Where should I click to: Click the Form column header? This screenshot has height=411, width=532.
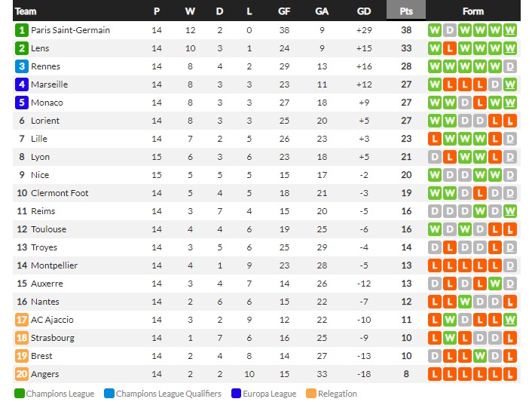[x=473, y=11]
